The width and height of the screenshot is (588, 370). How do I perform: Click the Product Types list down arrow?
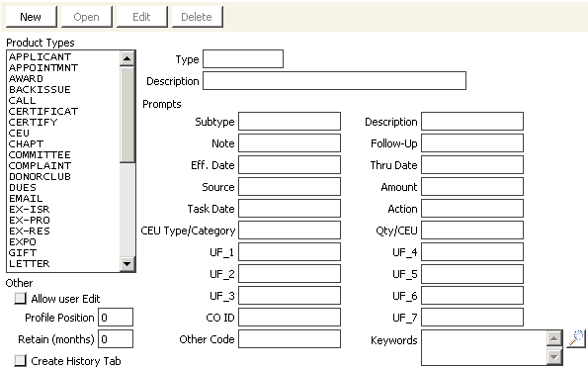pyautogui.click(x=127, y=264)
